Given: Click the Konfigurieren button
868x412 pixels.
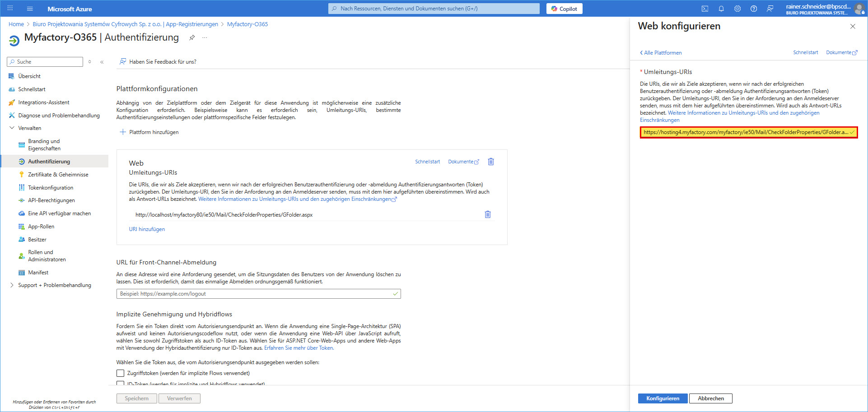Looking at the screenshot, I should [x=663, y=398].
